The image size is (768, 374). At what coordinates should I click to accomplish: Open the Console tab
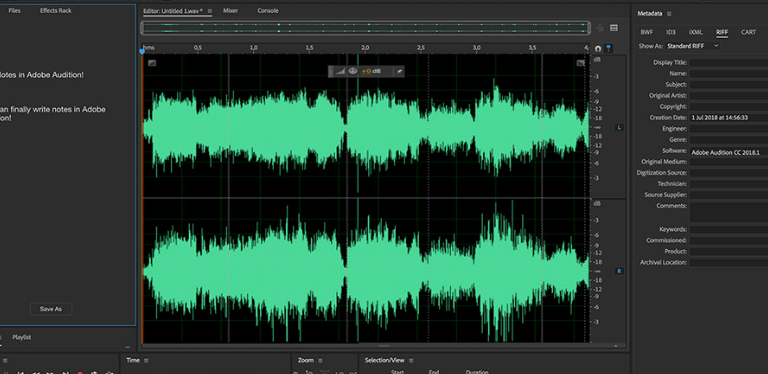tap(268, 11)
